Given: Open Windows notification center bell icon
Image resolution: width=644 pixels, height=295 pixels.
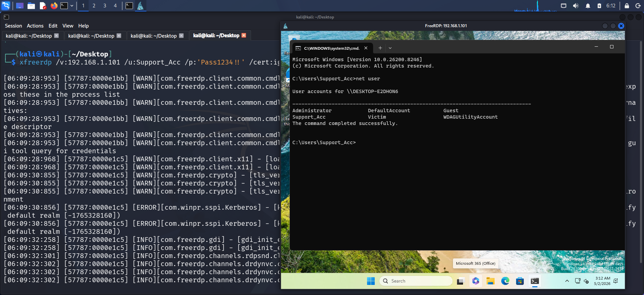Looking at the screenshot, I should (616, 281).
